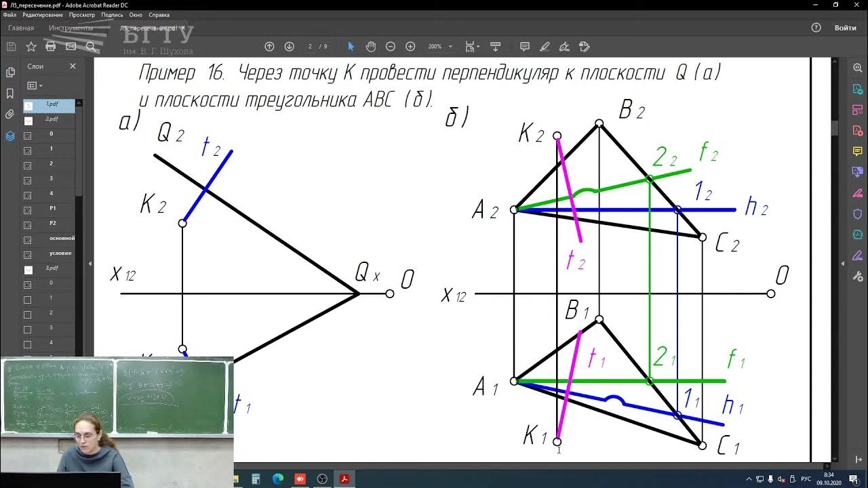Open the Редактирование menu
This screenshot has height=488, width=868.
pyautogui.click(x=43, y=15)
